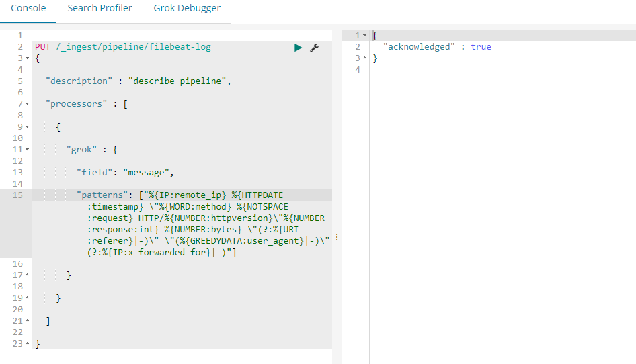The image size is (636, 364).
Task: Switch to the Grok Debugger tab
Action: click(187, 9)
